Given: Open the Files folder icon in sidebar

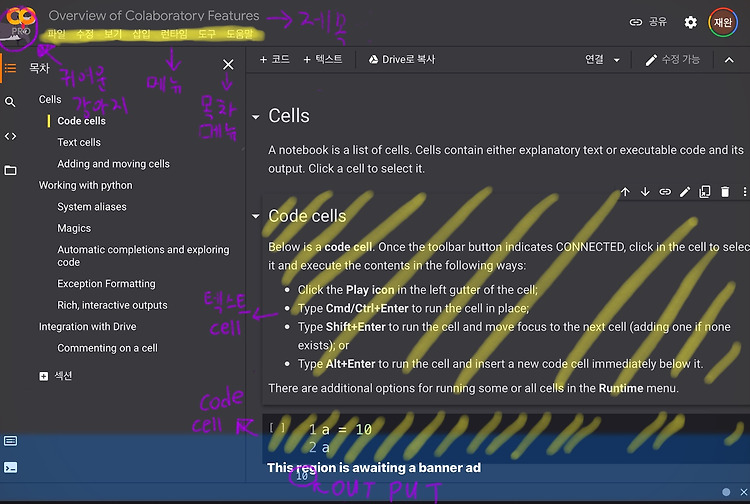Looking at the screenshot, I should (x=10, y=170).
